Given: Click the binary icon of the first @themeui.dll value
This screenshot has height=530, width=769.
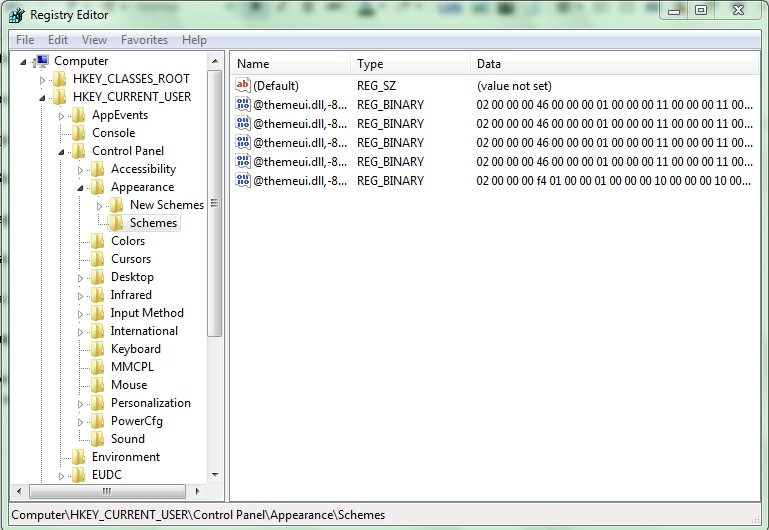Looking at the screenshot, I should [243, 104].
